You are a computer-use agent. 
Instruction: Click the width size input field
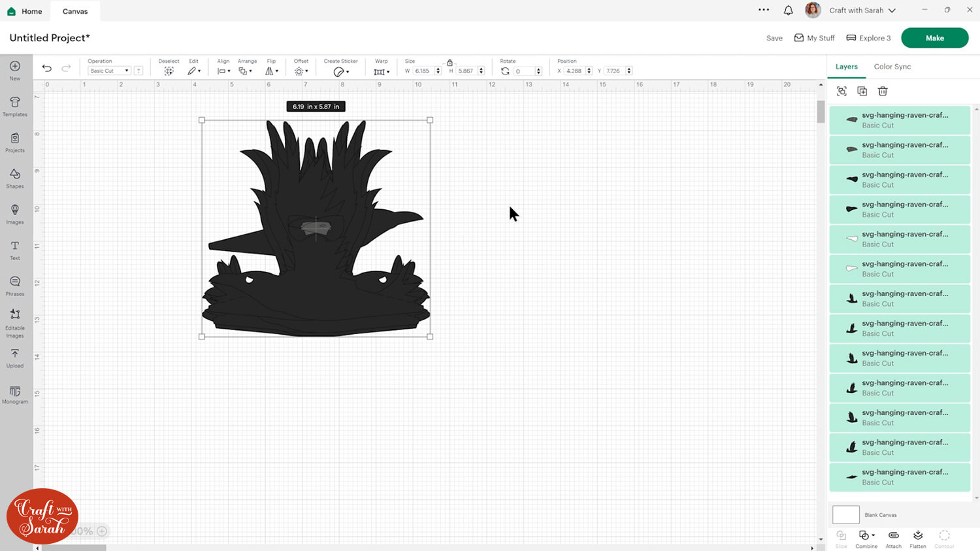tap(423, 71)
